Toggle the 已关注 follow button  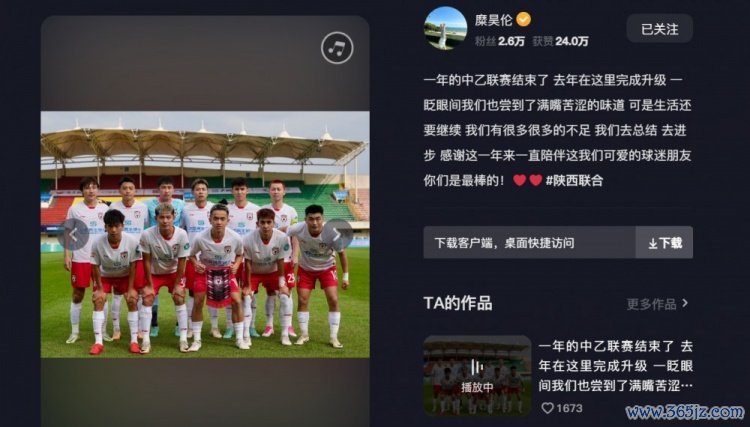coord(660,29)
